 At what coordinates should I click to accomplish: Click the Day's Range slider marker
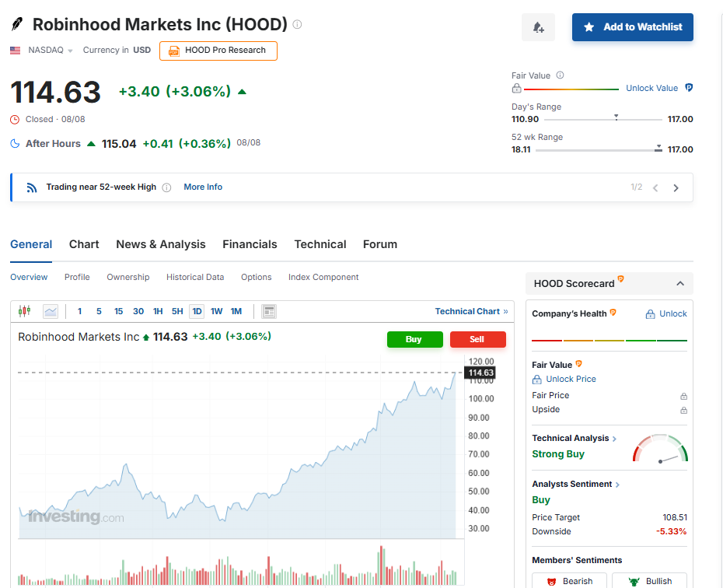point(616,117)
